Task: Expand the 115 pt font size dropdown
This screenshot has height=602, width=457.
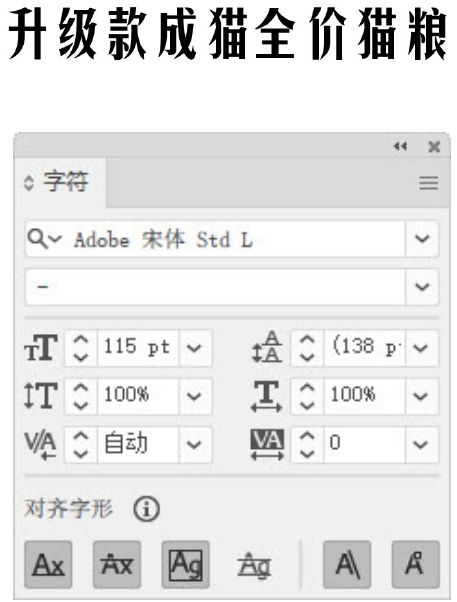Action: pos(194,348)
